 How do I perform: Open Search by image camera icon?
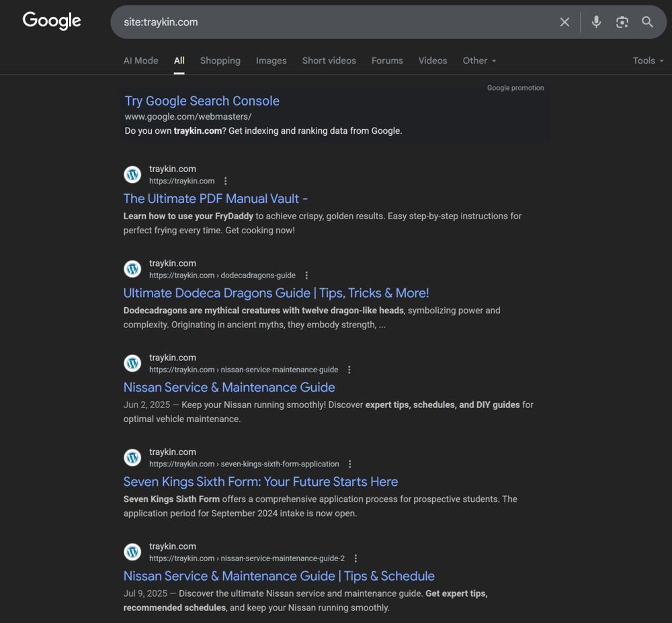click(x=622, y=22)
